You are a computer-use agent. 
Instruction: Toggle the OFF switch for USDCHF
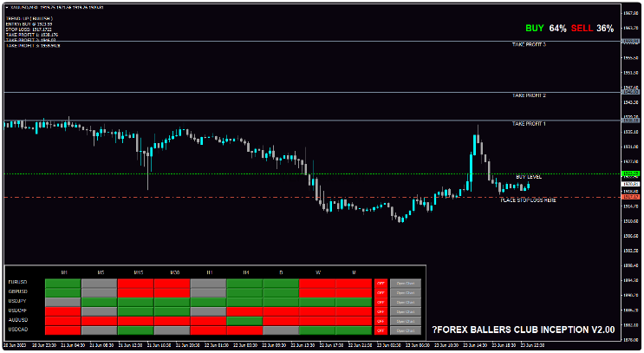381,311
